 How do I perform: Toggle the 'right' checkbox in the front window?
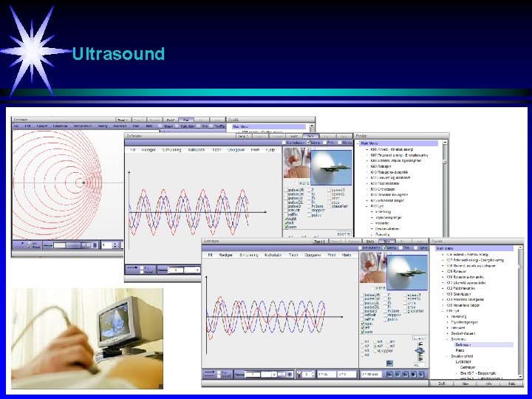pos(362,324)
